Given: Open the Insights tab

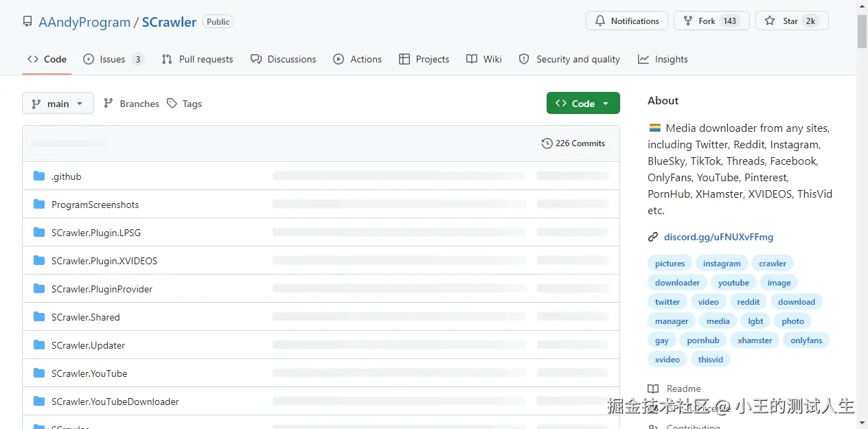Looking at the screenshot, I should pos(663,59).
